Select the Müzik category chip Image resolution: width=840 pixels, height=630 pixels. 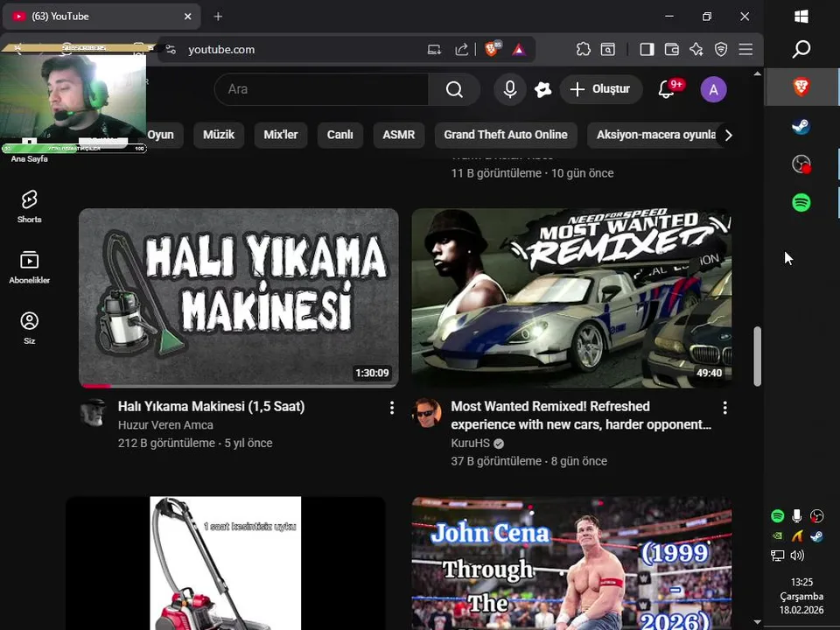pyautogui.click(x=219, y=135)
